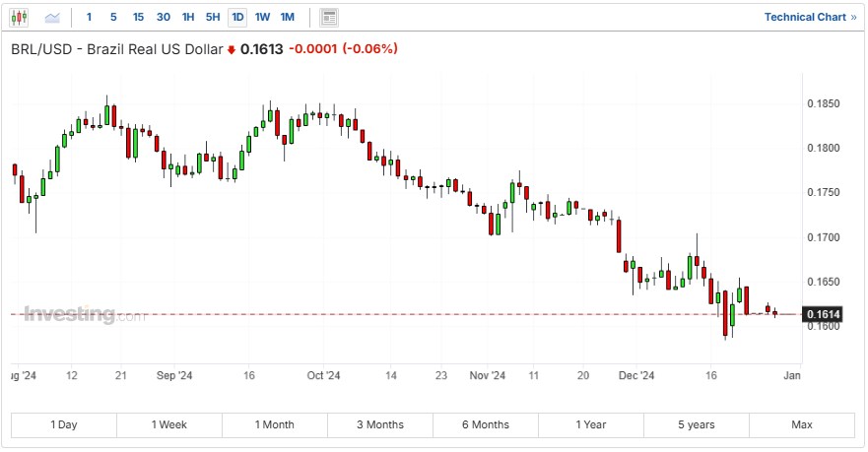
Task: Select the 5H interval
Action: click(x=213, y=17)
